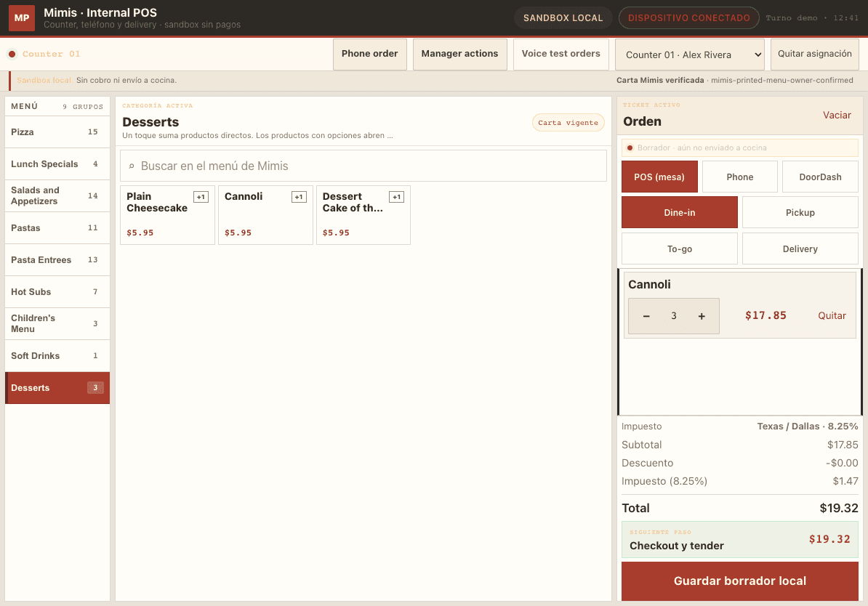868x606 pixels.
Task: Focus the Buscar en el menú search field
Action: tap(363, 166)
